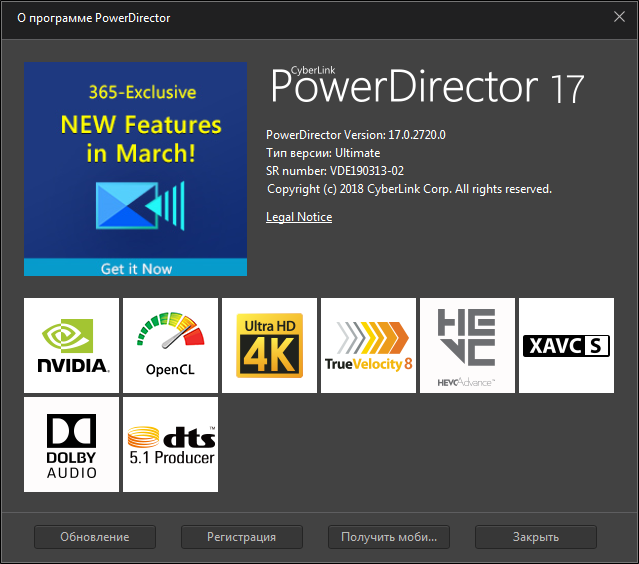The height and width of the screenshot is (564, 639).
Task: Select the Ultra HD 4K badge
Action: click(269, 345)
